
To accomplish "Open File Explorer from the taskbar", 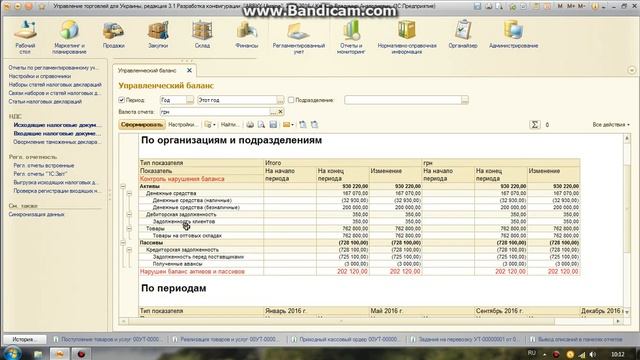I will pos(38,354).
